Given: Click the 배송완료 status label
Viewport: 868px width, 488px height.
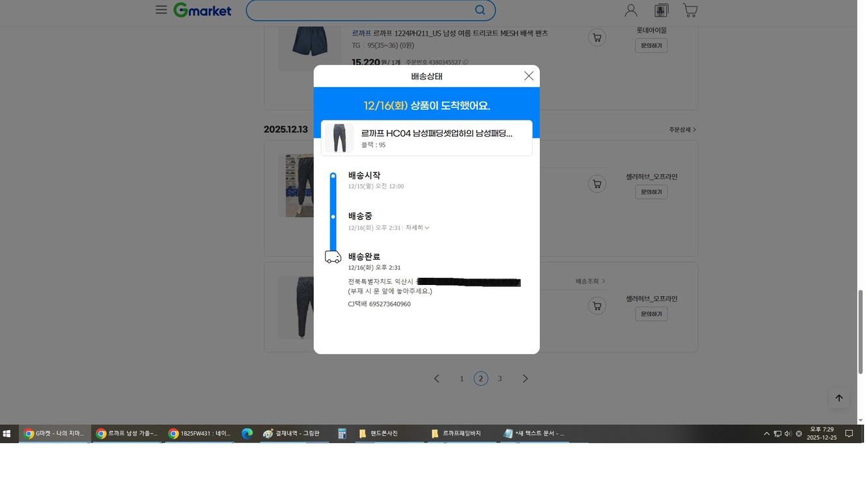Looking at the screenshot, I should pyautogui.click(x=364, y=256).
